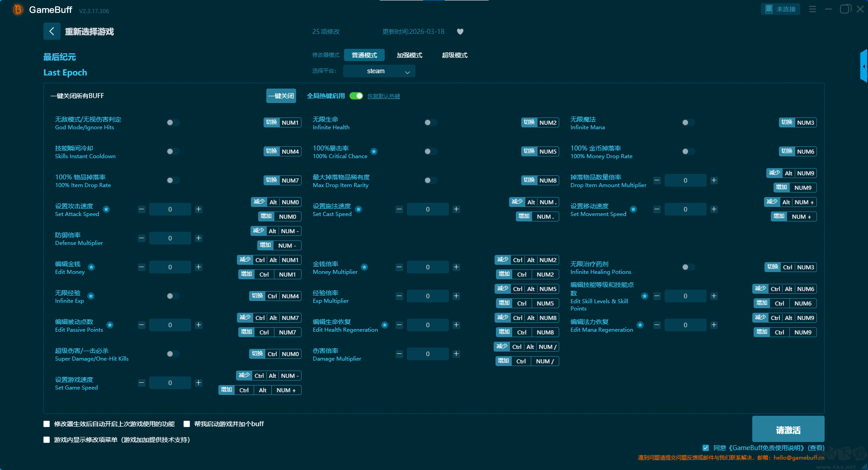Open the hamburger menu in title bar
Viewport: 868px width, 470px height.
click(812, 9)
